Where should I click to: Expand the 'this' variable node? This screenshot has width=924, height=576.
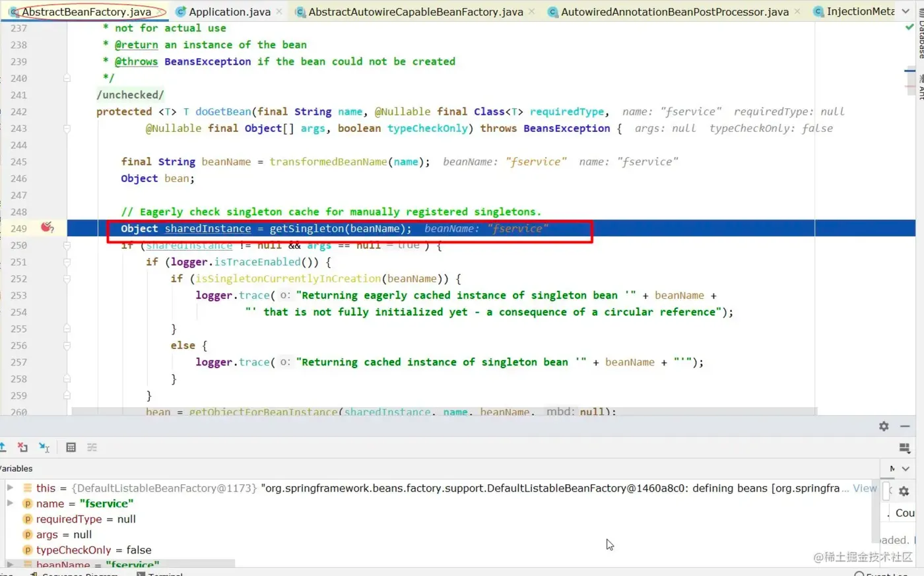[10, 488]
